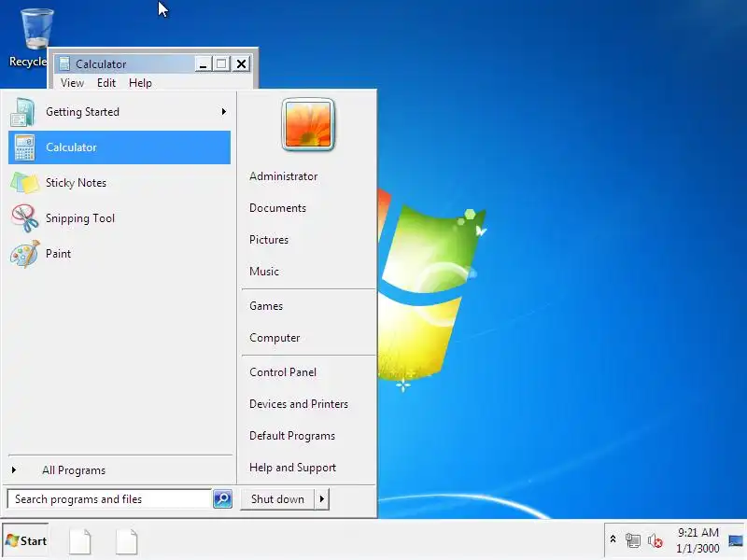
Task: Click the Calculator window title bar text
Action: (x=101, y=64)
